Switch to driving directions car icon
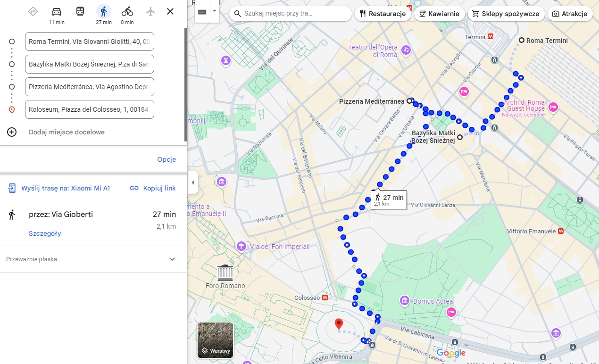The height and width of the screenshot is (364, 599). click(x=57, y=11)
